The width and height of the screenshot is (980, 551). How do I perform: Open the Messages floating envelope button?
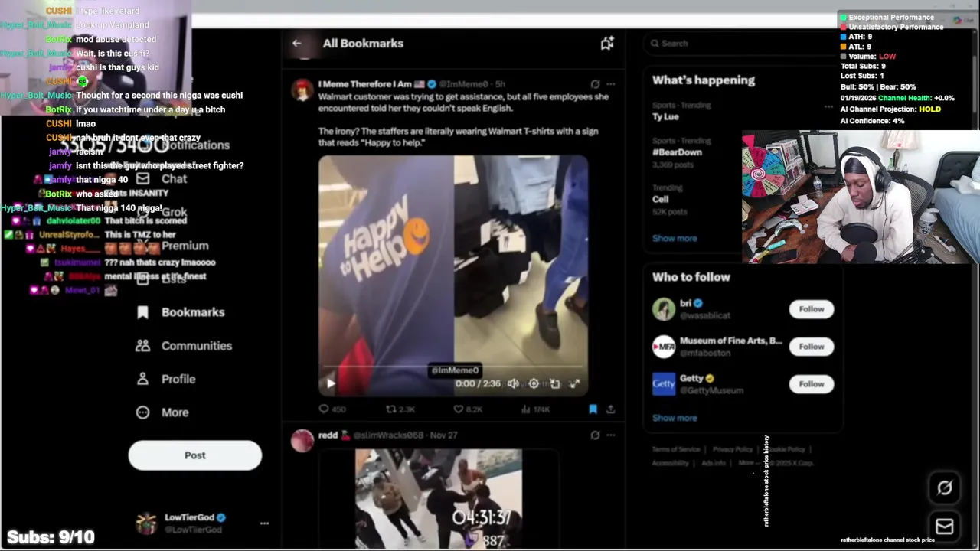(944, 527)
